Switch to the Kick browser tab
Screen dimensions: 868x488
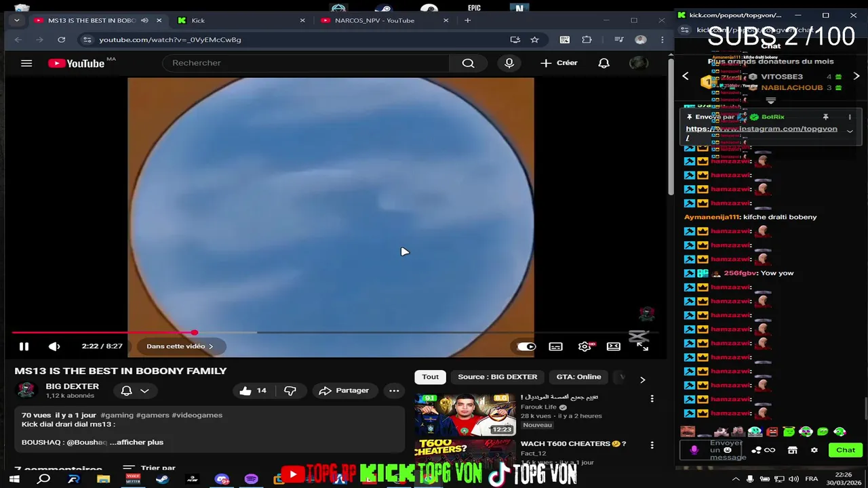point(241,20)
